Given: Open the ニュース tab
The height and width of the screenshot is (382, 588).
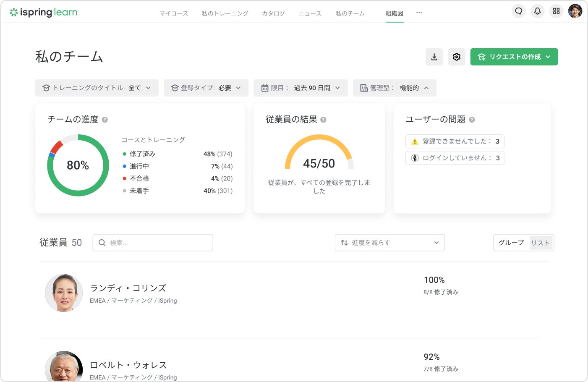Looking at the screenshot, I should tap(310, 13).
